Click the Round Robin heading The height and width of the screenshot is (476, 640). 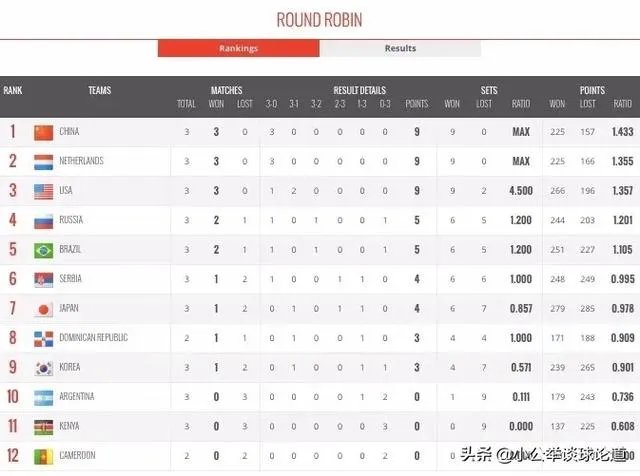coord(319,20)
